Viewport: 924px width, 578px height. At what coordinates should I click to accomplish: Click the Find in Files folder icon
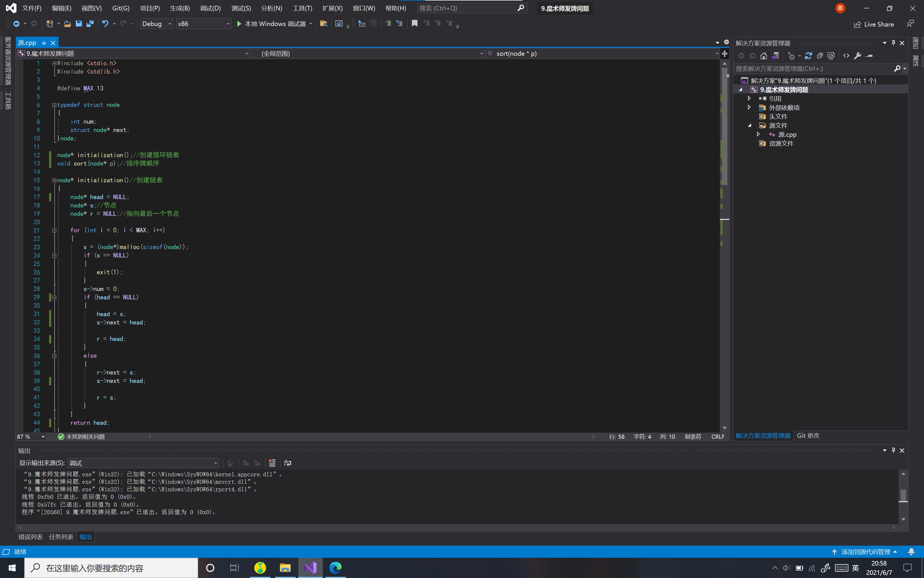click(323, 24)
